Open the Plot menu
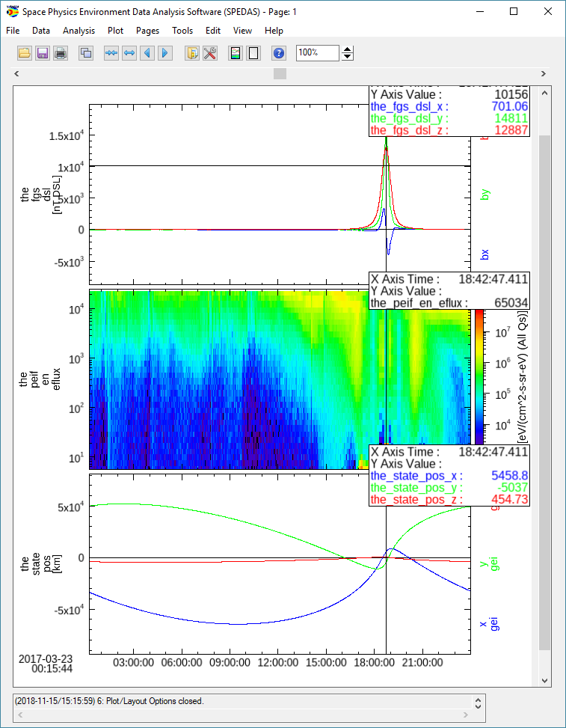 point(115,31)
